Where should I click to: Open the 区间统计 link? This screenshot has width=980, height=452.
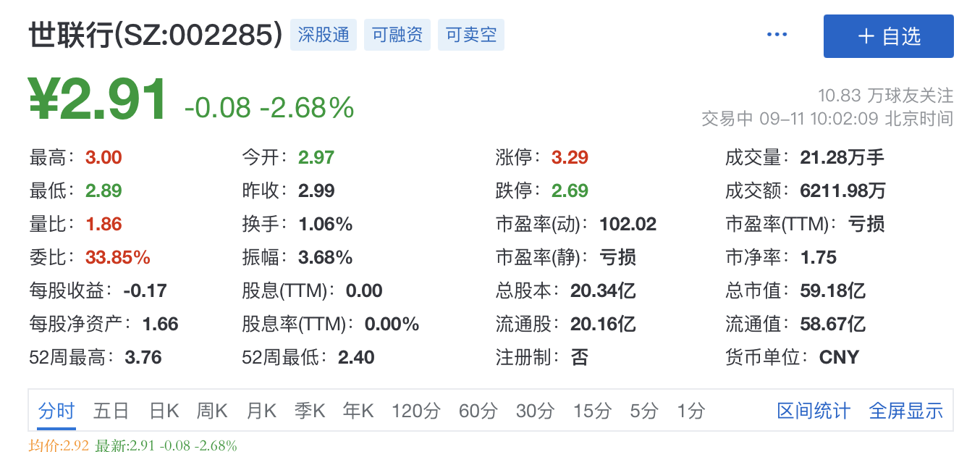[x=814, y=411]
